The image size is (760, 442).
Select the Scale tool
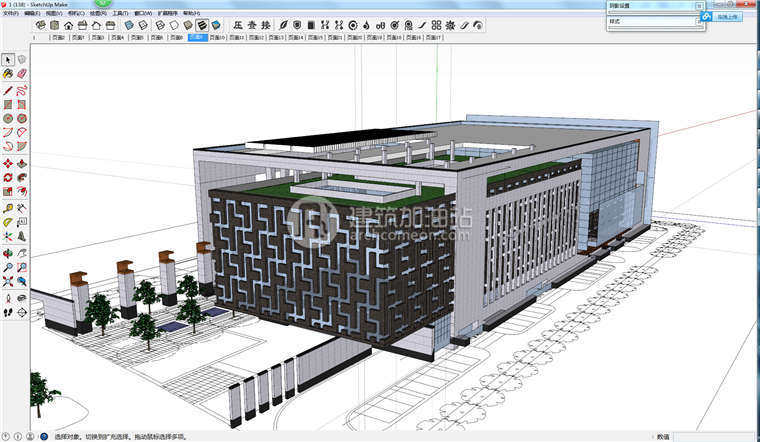click(8, 192)
